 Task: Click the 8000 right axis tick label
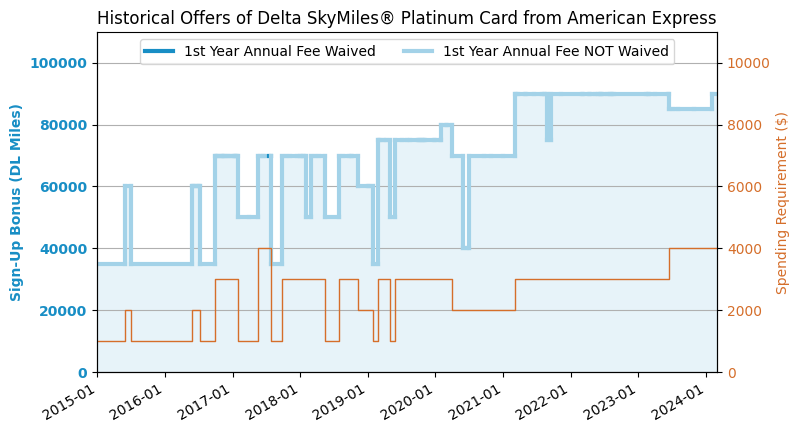pyautogui.click(x=744, y=125)
